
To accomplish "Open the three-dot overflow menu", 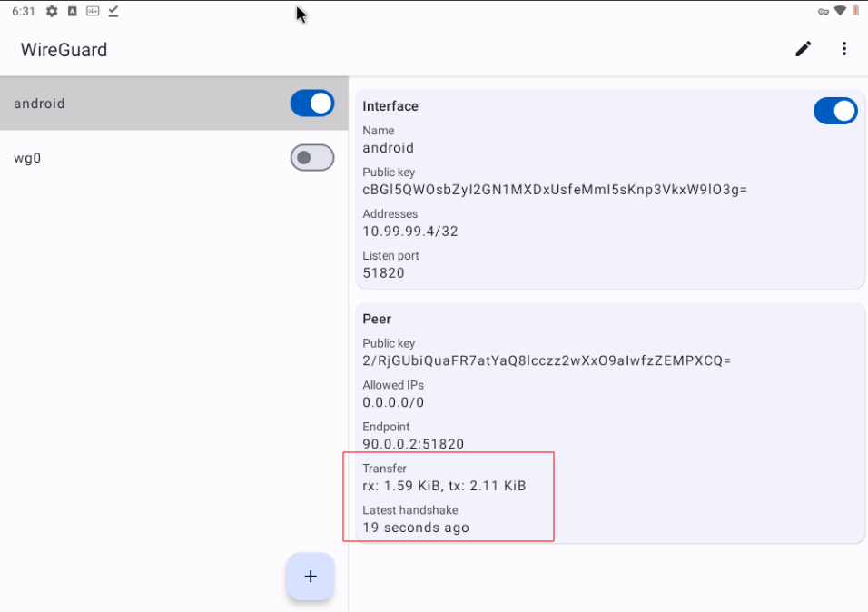I will pyautogui.click(x=843, y=49).
